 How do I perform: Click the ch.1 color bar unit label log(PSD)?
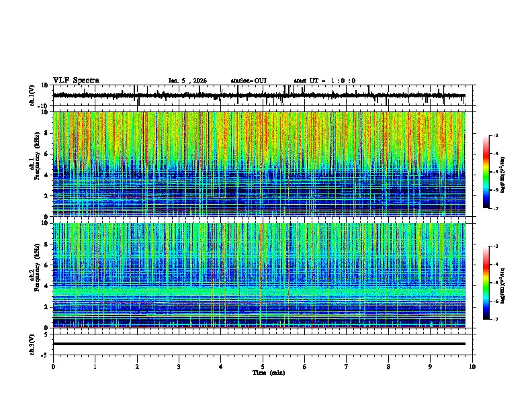(502, 175)
